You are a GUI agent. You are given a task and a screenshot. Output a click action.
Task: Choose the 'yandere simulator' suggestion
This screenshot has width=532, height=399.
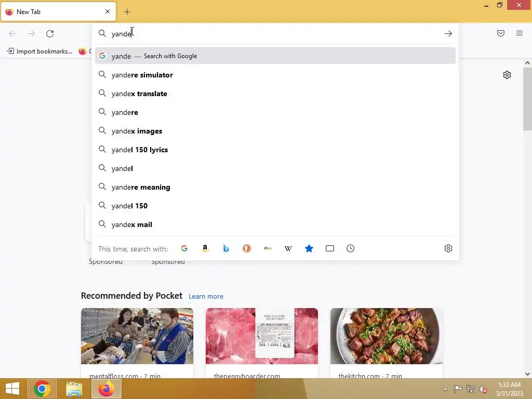[275, 75]
